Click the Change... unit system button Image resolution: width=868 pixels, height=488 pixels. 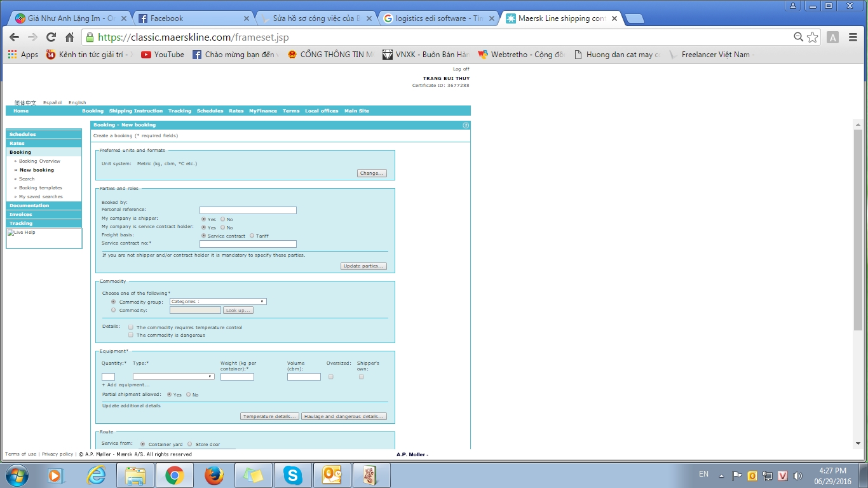coord(372,173)
